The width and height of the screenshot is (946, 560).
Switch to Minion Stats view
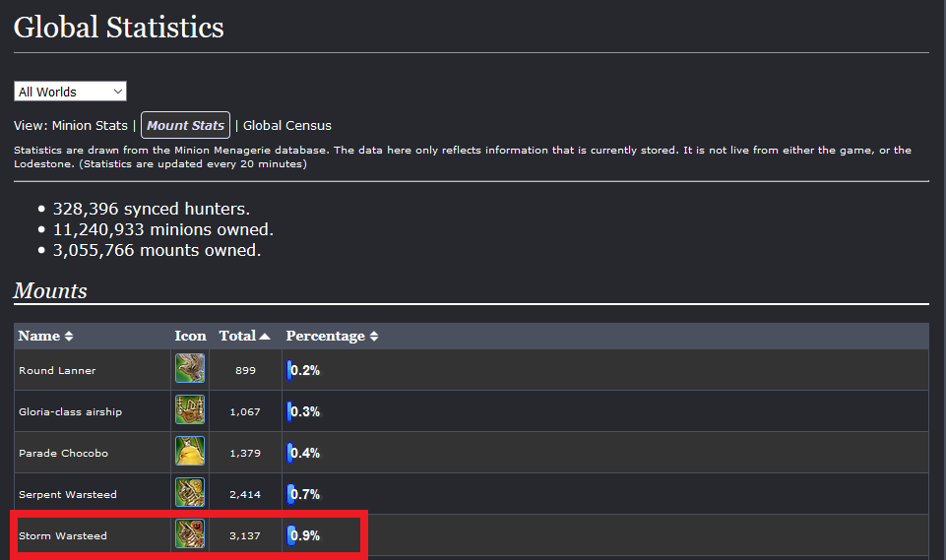[90, 126]
